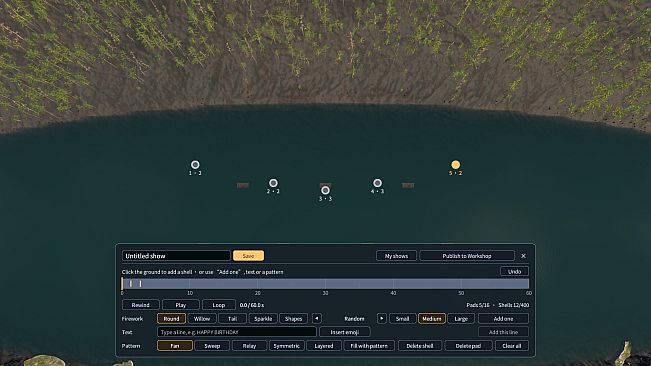Screen dimensions: 651x366
Task: Choose the Tail firework type
Action: pyautogui.click(x=232, y=319)
